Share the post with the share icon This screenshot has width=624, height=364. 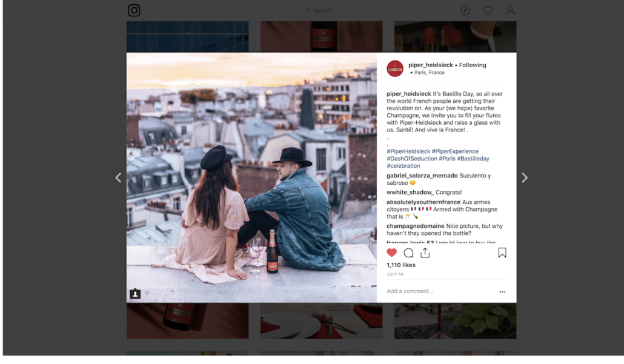pyautogui.click(x=425, y=253)
